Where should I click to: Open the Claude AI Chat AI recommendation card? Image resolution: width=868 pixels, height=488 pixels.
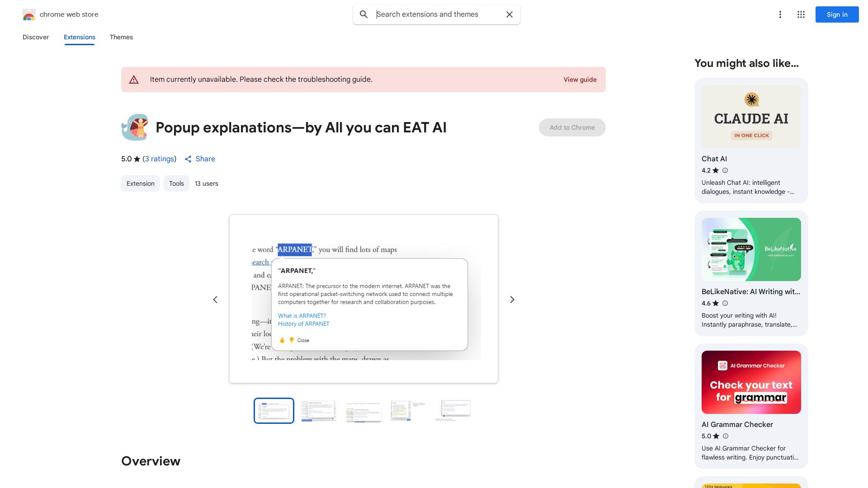point(751,140)
